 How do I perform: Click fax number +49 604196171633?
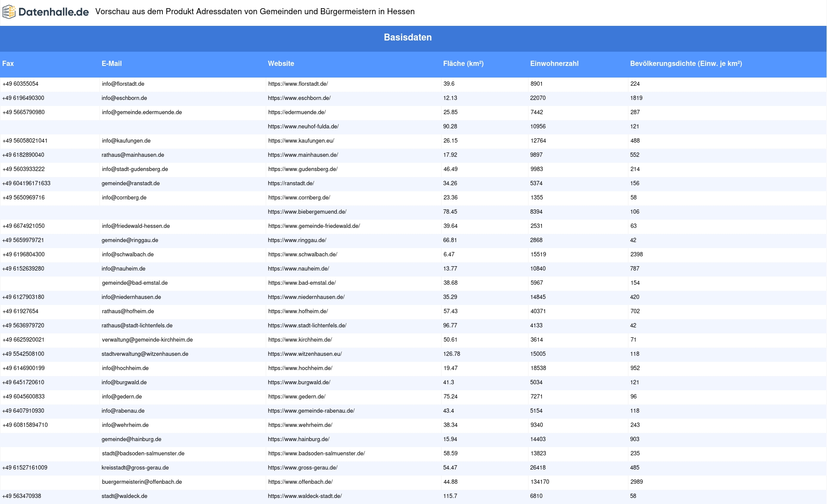click(x=26, y=184)
